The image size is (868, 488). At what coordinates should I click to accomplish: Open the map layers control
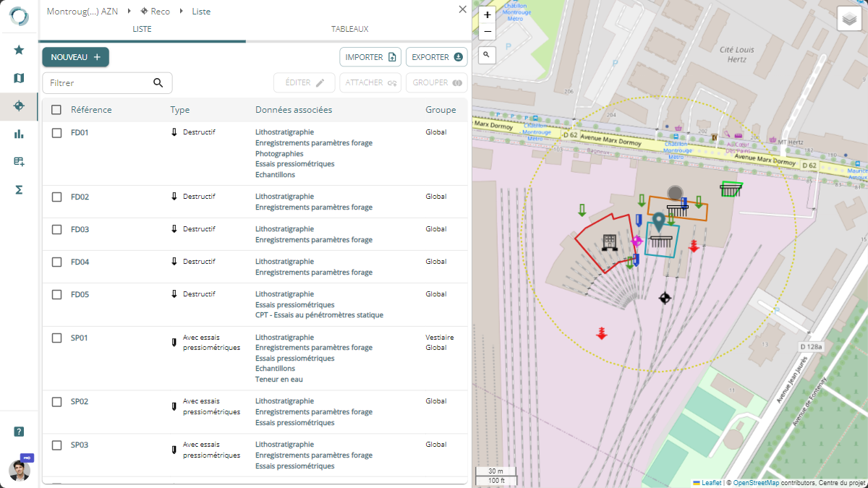pos(849,19)
